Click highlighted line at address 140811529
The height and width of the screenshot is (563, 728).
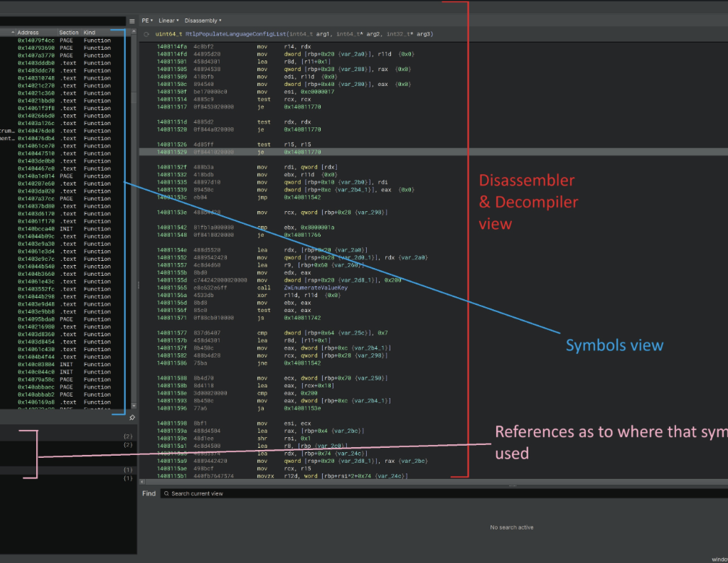click(x=434, y=152)
